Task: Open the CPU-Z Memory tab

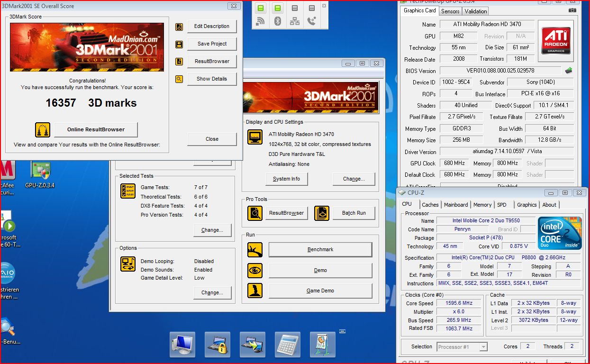Action: coord(482,205)
